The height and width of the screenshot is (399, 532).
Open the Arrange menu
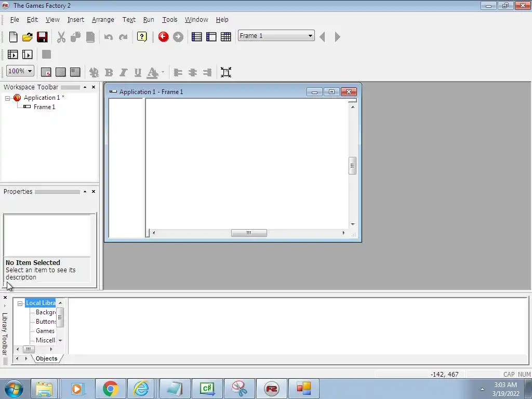click(103, 20)
